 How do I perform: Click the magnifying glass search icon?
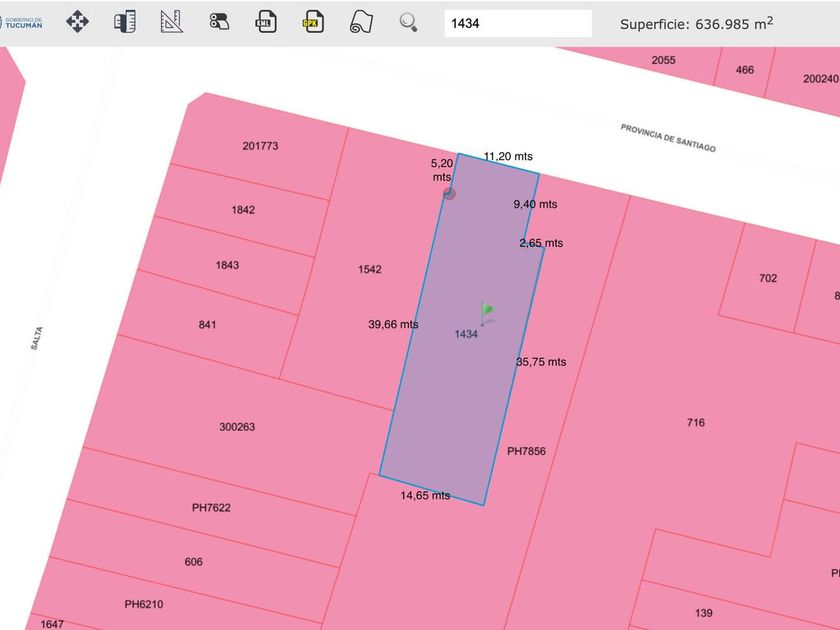[x=408, y=22]
